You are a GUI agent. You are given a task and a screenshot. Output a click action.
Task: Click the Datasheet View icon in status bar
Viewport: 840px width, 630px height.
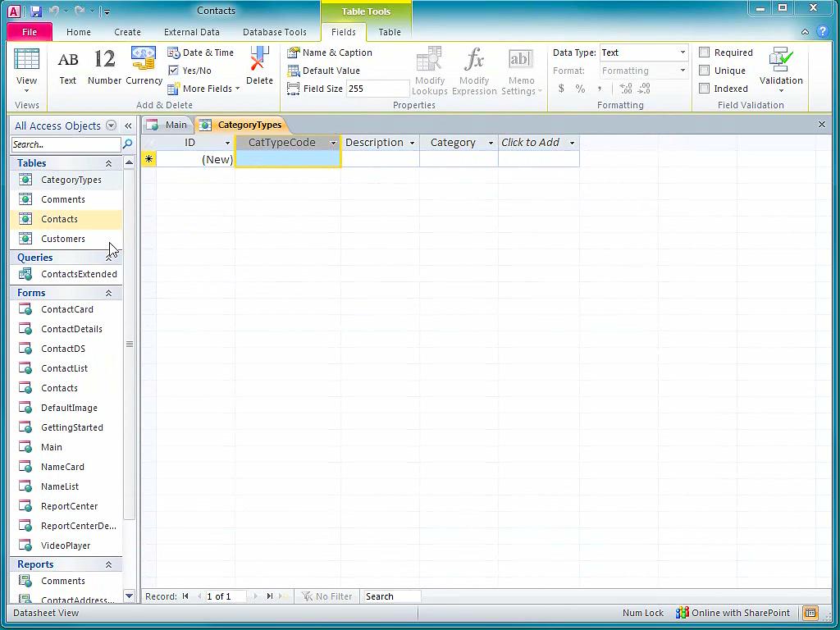pyautogui.click(x=810, y=613)
